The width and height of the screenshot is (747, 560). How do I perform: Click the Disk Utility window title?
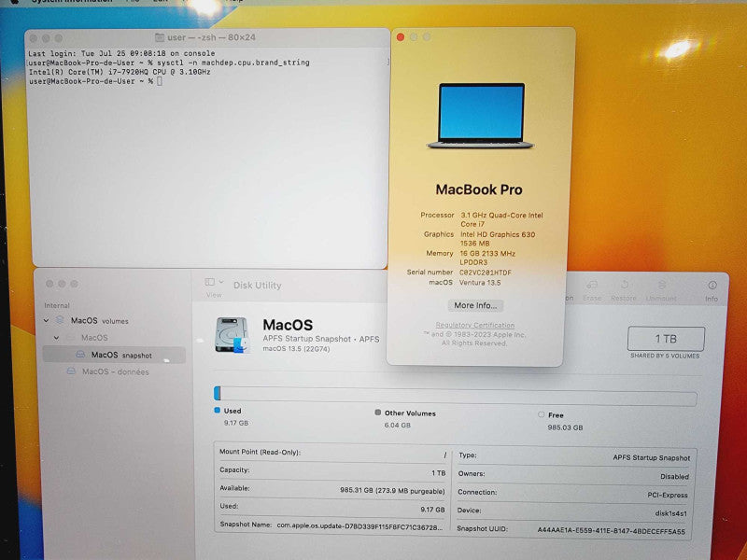coord(258,286)
